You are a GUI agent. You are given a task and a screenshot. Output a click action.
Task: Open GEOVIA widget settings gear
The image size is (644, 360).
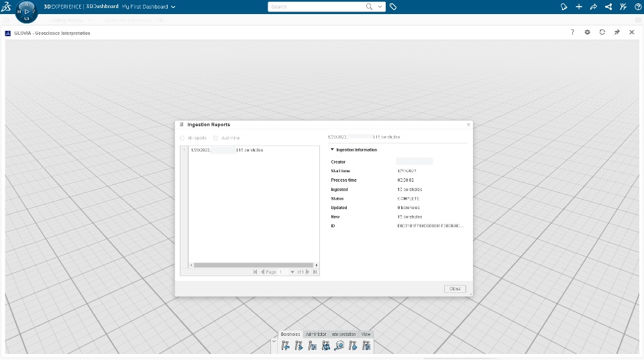click(588, 32)
